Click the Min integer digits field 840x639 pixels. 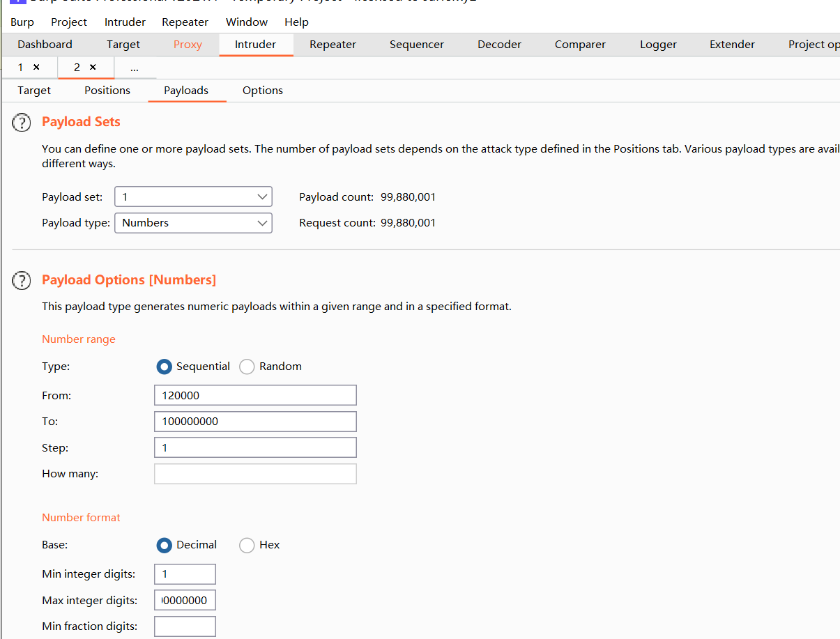coord(185,574)
